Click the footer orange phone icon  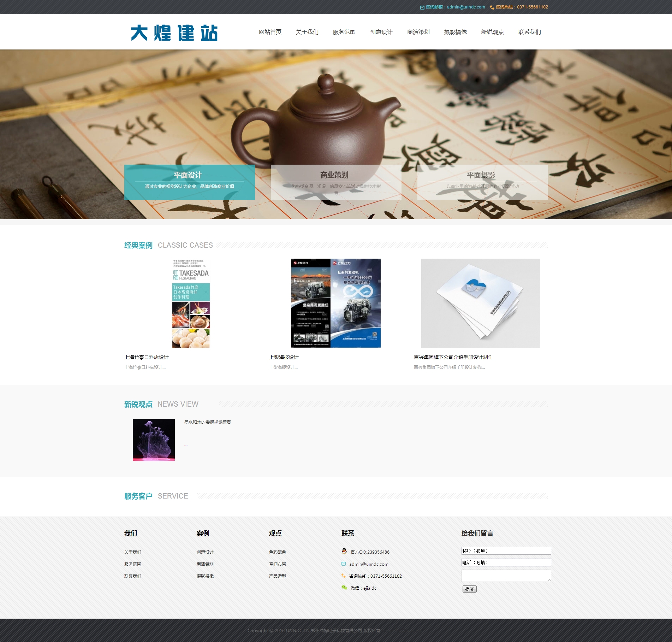(x=344, y=576)
